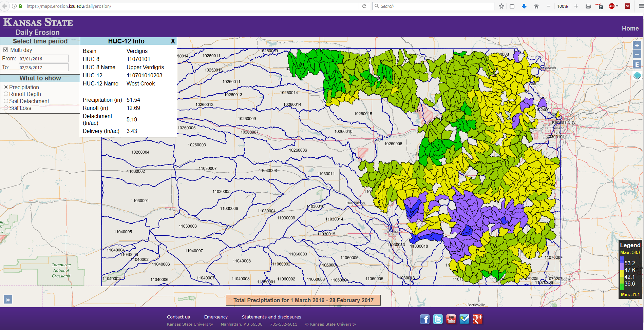
Task: Zoom out the map with the minus button
Action: [637, 54]
